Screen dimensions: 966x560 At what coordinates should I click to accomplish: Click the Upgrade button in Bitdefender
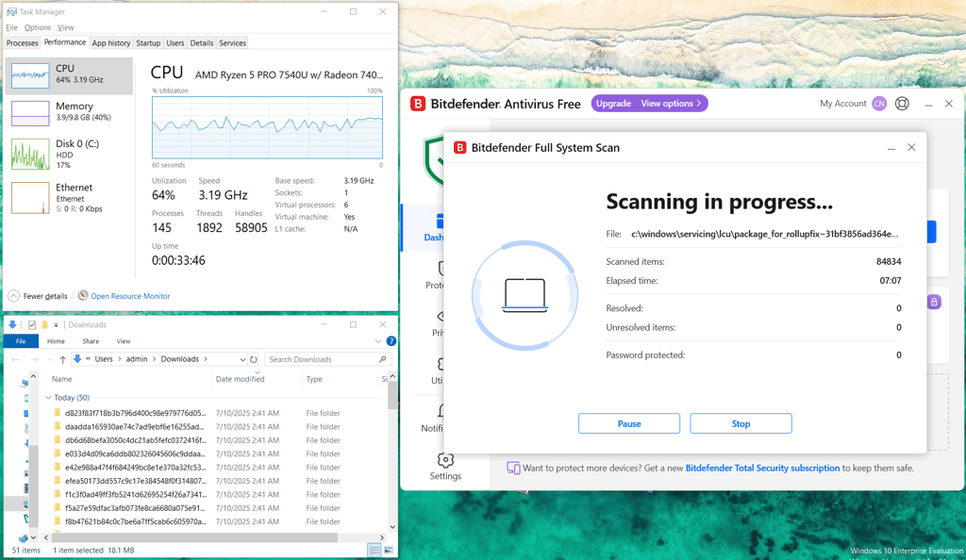coord(613,104)
